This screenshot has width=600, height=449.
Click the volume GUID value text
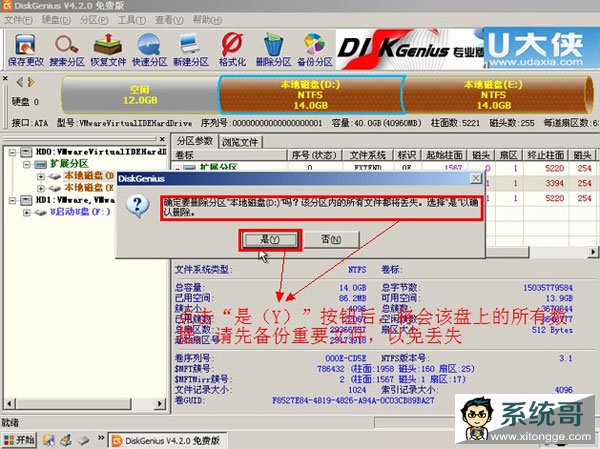coord(353,400)
